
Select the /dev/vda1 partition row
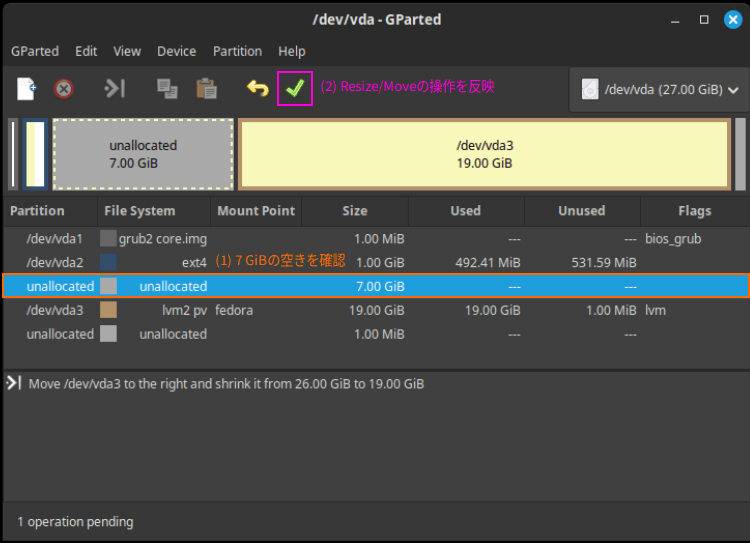376,238
